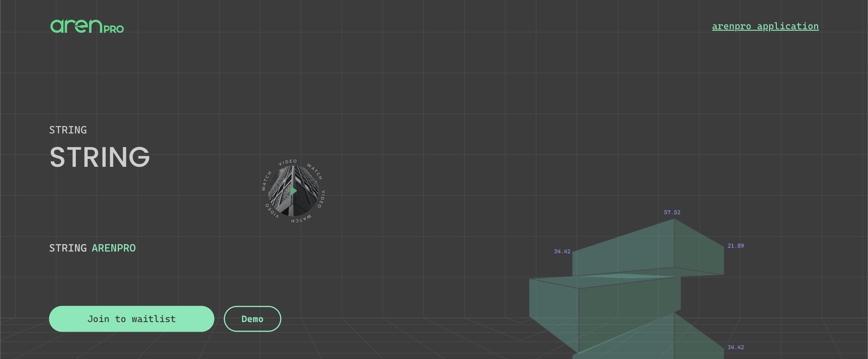
Task: Click the 57.52 dimension label
Action: click(x=672, y=212)
